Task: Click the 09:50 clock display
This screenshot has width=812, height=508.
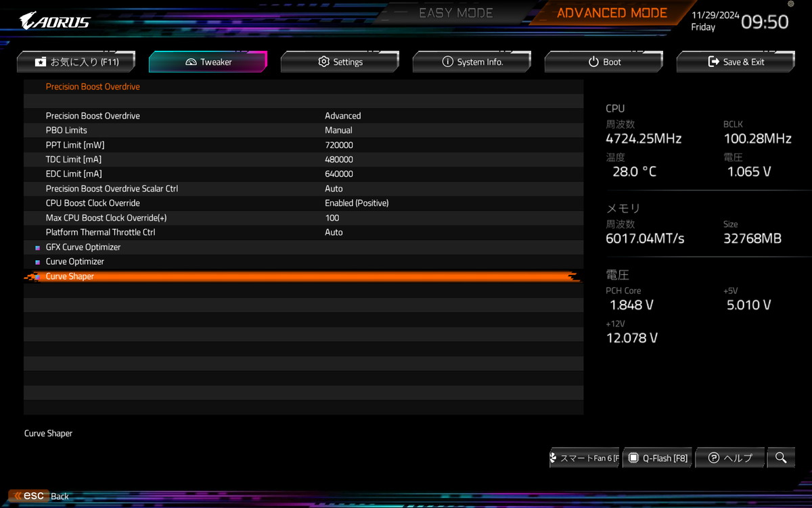Action: pos(765,22)
